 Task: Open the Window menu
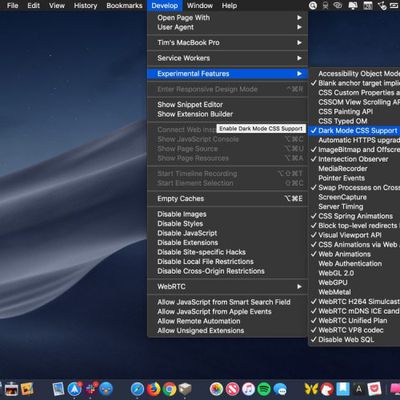[x=200, y=6]
